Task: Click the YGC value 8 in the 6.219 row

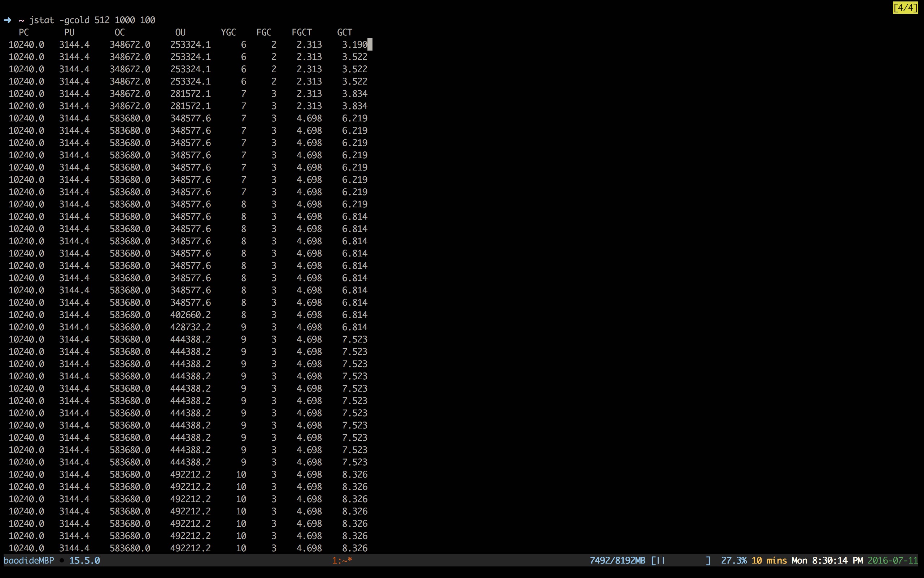Action: pos(244,204)
